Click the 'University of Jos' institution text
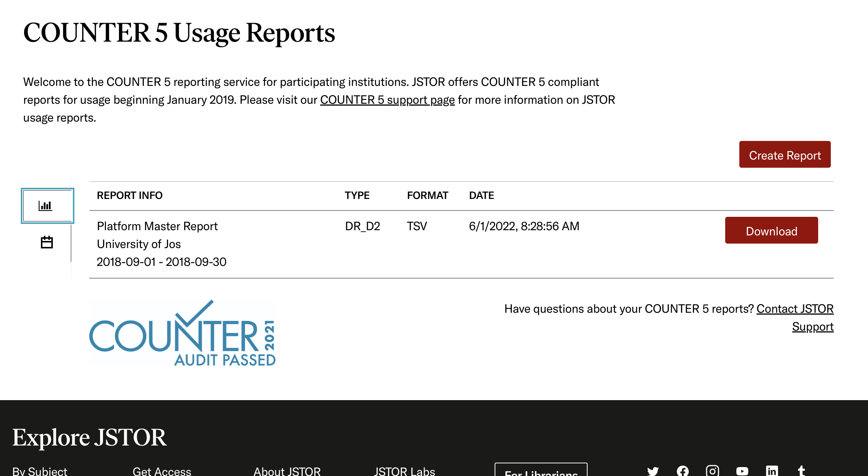 pos(139,244)
